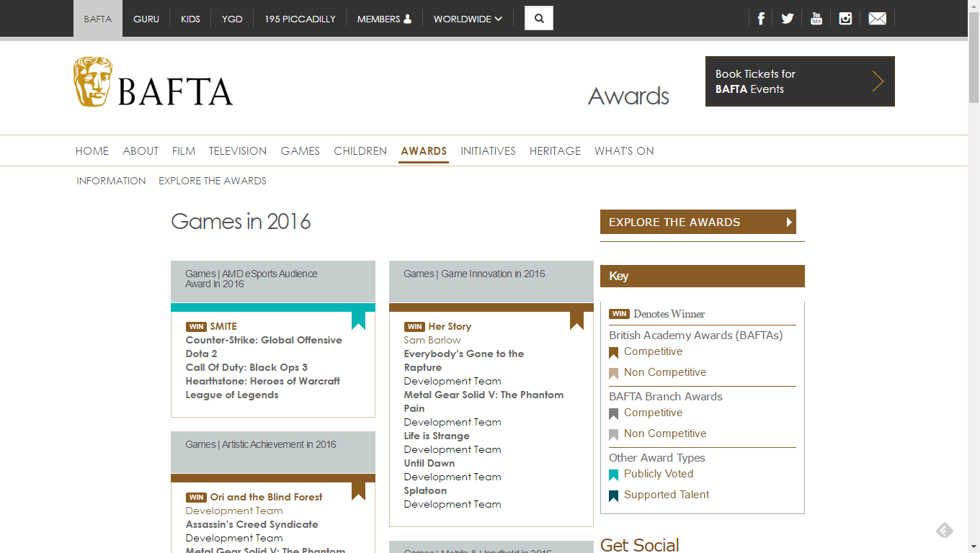
Task: Select the Television menu item
Action: (x=238, y=151)
